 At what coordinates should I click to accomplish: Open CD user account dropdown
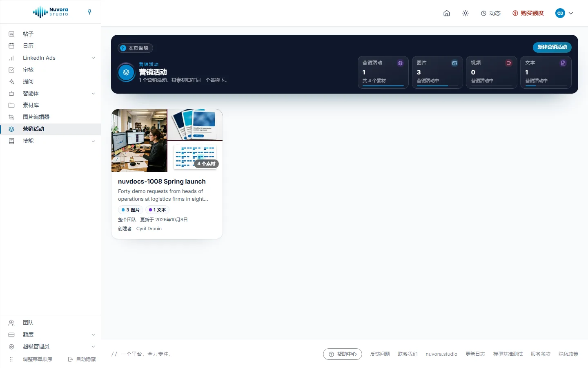coord(564,13)
